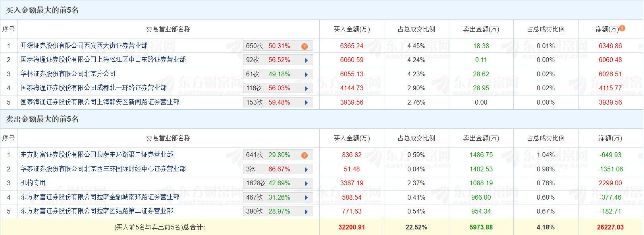Expand arrow for 华林证券北京分公司 row
This screenshot has height=235, width=644.
click(306, 75)
